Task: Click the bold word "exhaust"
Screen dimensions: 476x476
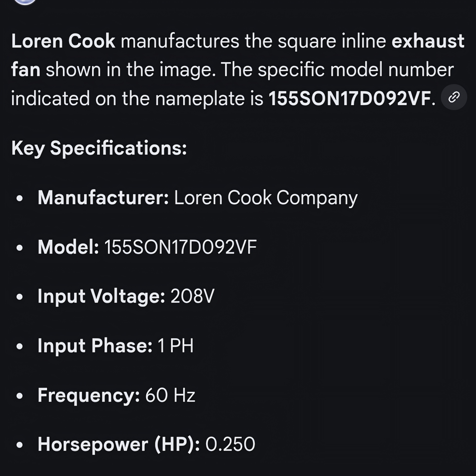Action: 428,41
